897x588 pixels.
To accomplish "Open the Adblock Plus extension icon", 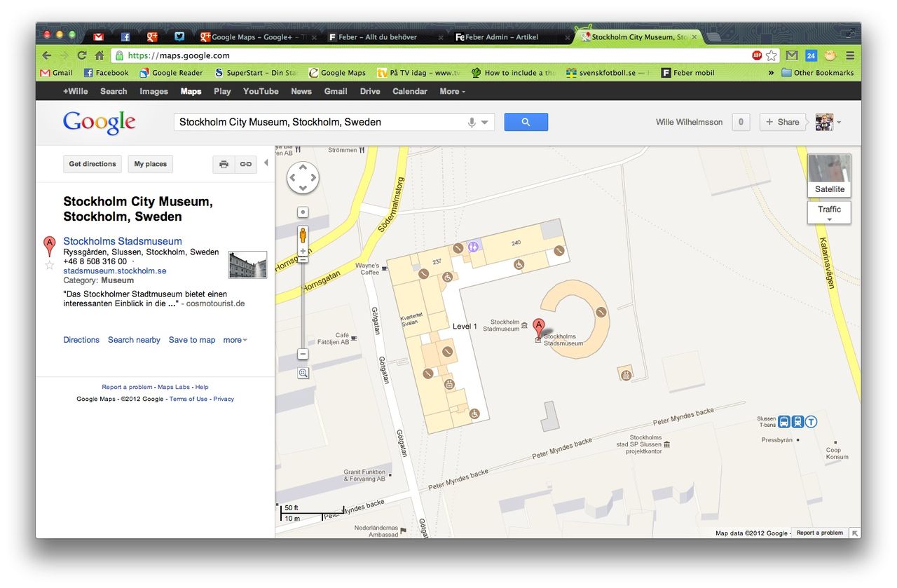I will coord(757,55).
